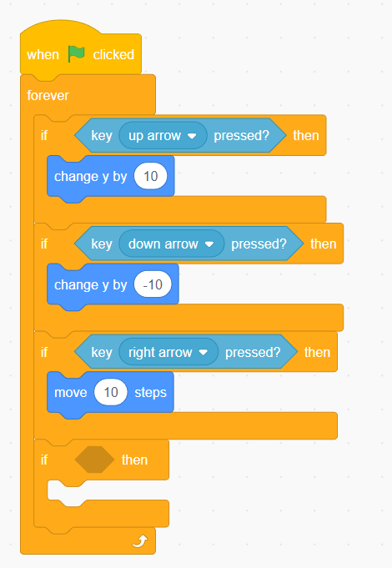Open the up arrow key dropdown
The image size is (392, 568).
click(x=163, y=135)
